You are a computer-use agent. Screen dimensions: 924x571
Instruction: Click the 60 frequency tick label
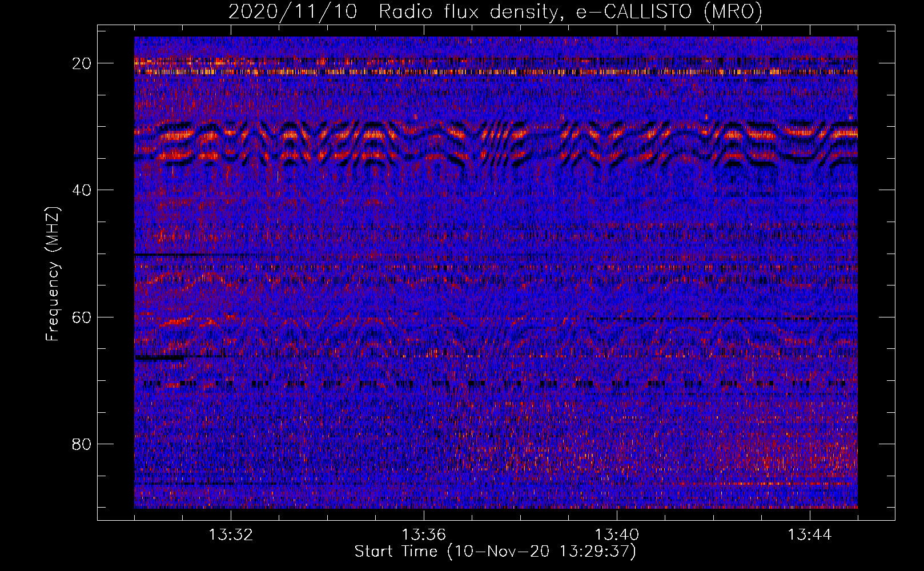(x=82, y=317)
